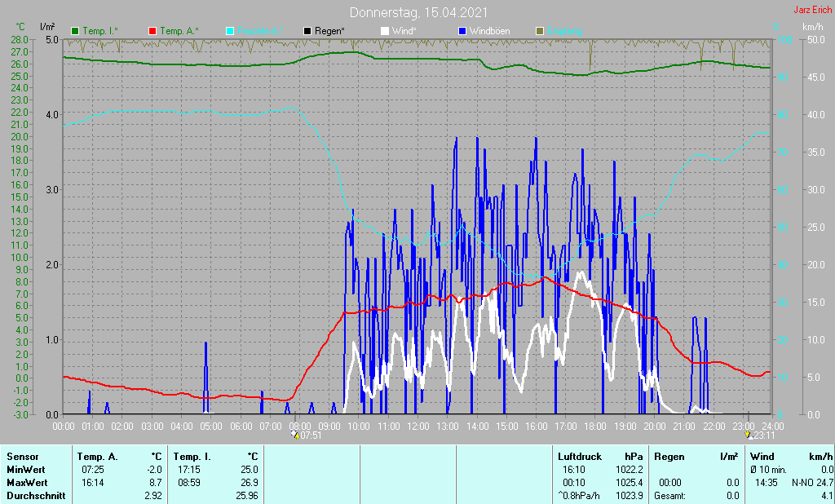Click the '16:14' maximum time cell
The width and height of the screenshot is (835, 504).
pyautogui.click(x=93, y=483)
